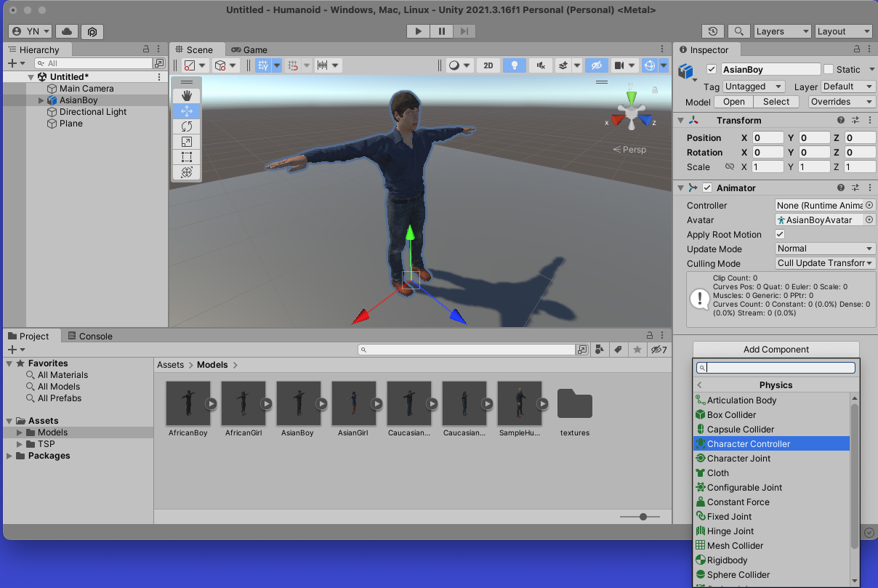Click the Pause button
The height and width of the screenshot is (588, 878).
pos(441,31)
